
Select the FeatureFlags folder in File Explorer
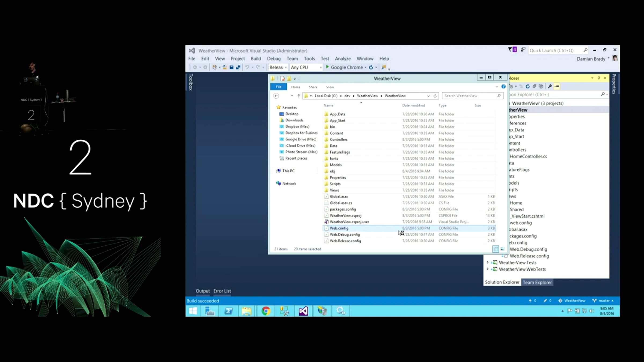[x=409, y=152]
